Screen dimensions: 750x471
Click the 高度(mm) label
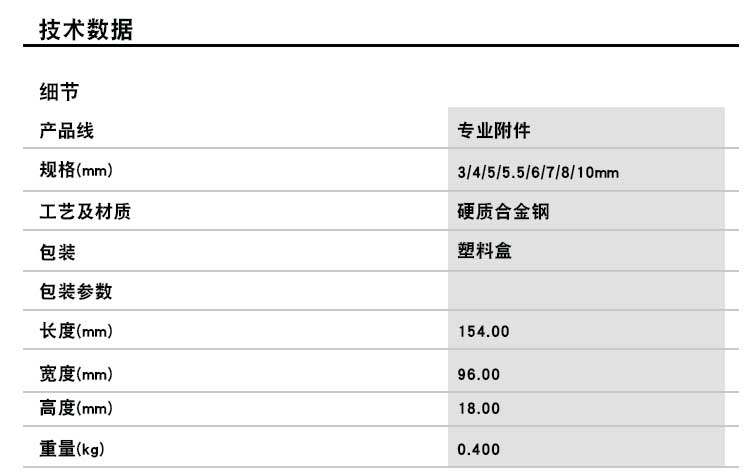coord(76,408)
